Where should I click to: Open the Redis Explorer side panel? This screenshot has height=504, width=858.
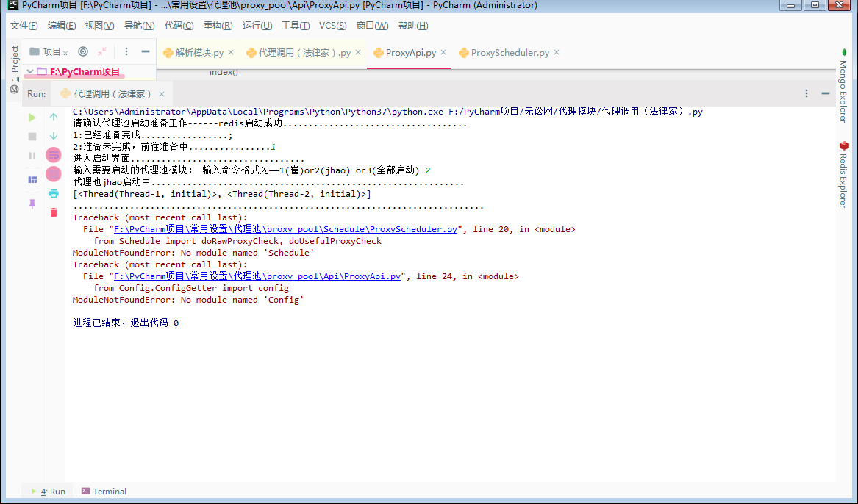(843, 174)
